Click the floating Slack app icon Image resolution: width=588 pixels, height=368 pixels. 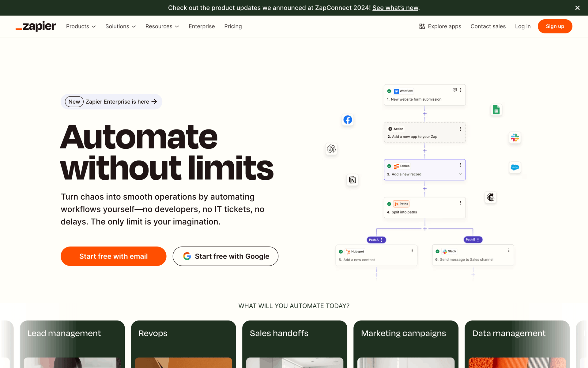point(515,138)
